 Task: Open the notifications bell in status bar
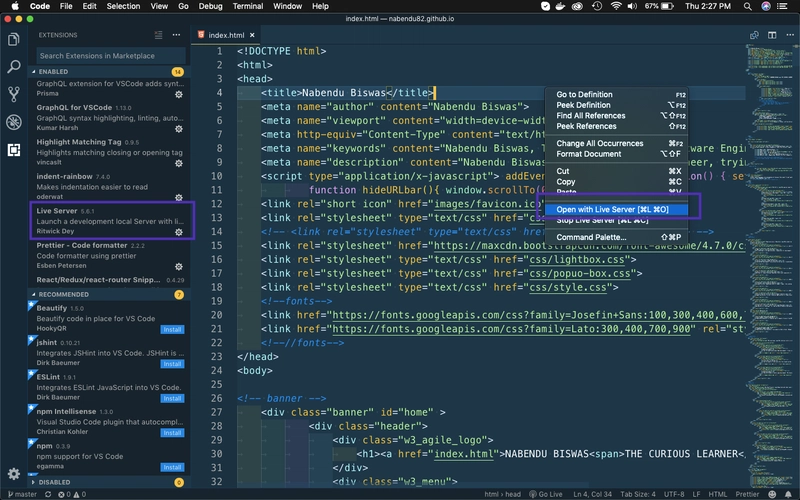789,494
